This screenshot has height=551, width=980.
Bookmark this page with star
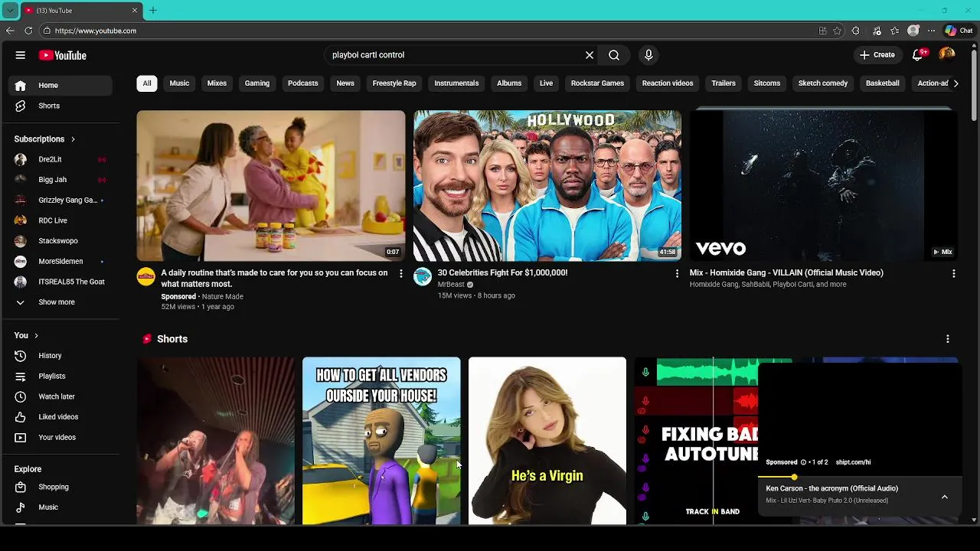pos(838,31)
